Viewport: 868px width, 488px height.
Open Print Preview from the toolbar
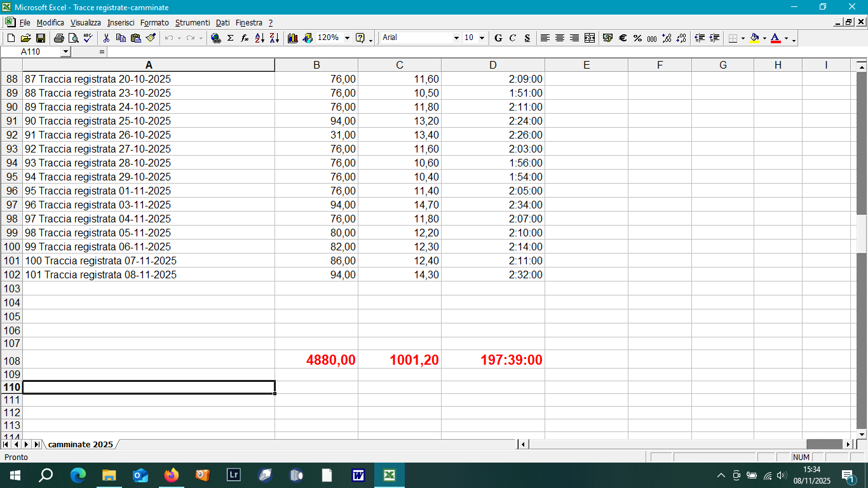[x=73, y=38]
